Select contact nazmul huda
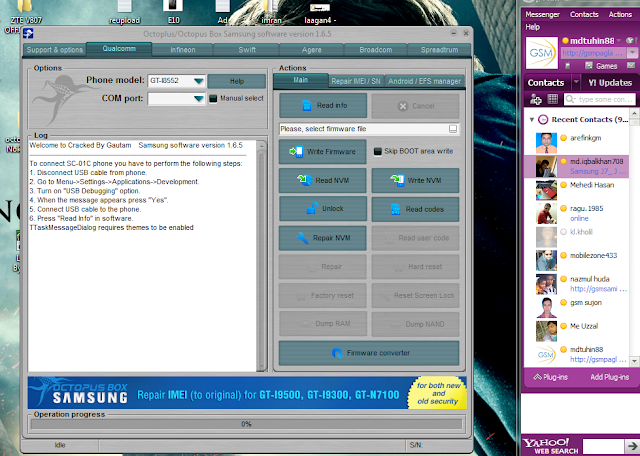The image size is (640, 456). [x=576, y=284]
